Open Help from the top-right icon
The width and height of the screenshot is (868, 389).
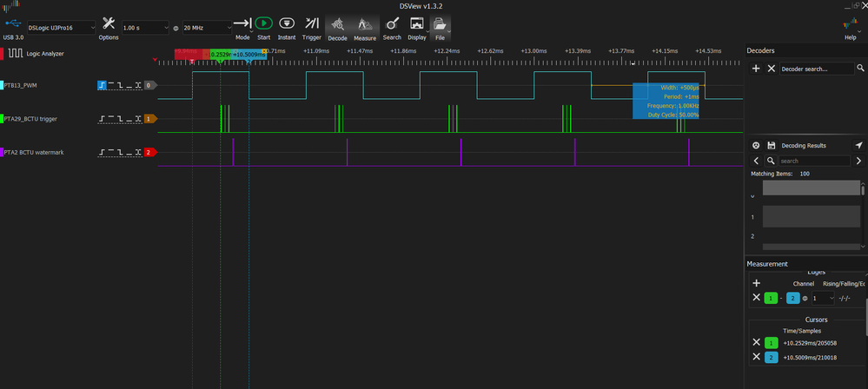pos(850,25)
